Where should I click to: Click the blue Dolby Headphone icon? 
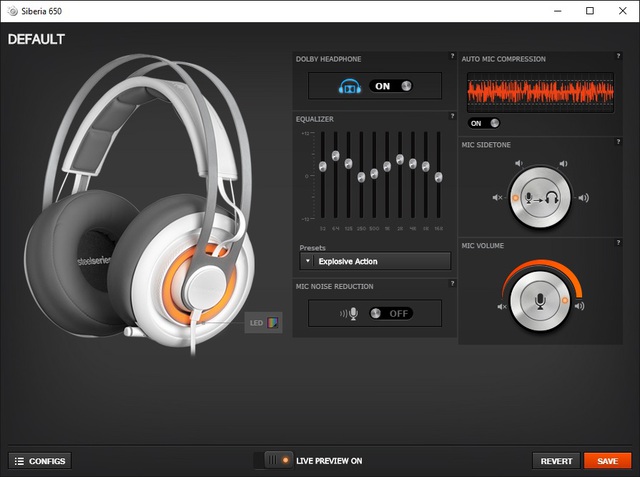350,86
